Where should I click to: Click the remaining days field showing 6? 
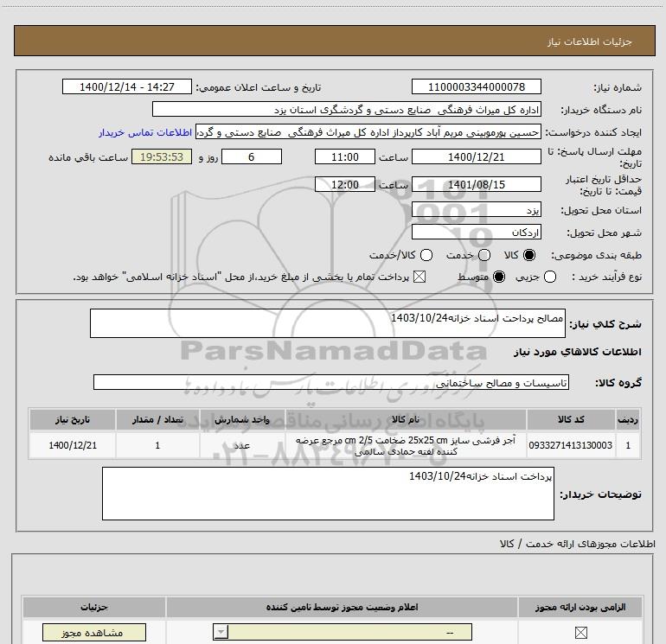[x=252, y=156]
